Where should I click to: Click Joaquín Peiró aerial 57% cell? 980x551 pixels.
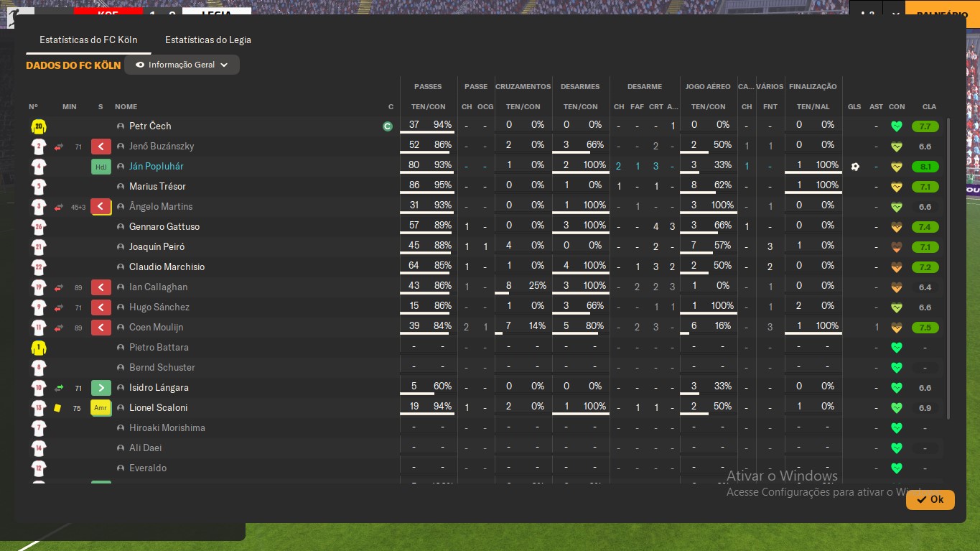722,246
